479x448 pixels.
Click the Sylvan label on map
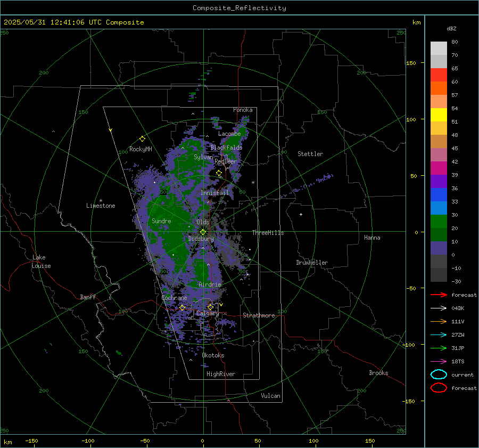pyautogui.click(x=204, y=157)
